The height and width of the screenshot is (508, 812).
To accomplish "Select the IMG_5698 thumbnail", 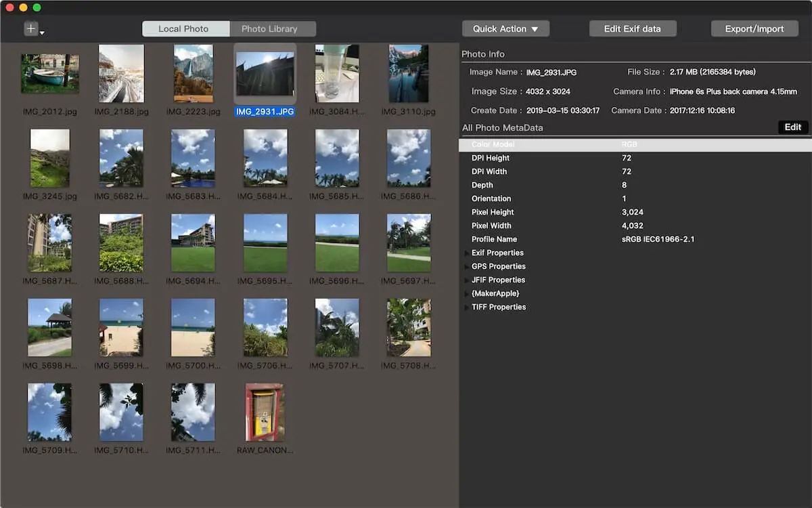I will (49, 328).
